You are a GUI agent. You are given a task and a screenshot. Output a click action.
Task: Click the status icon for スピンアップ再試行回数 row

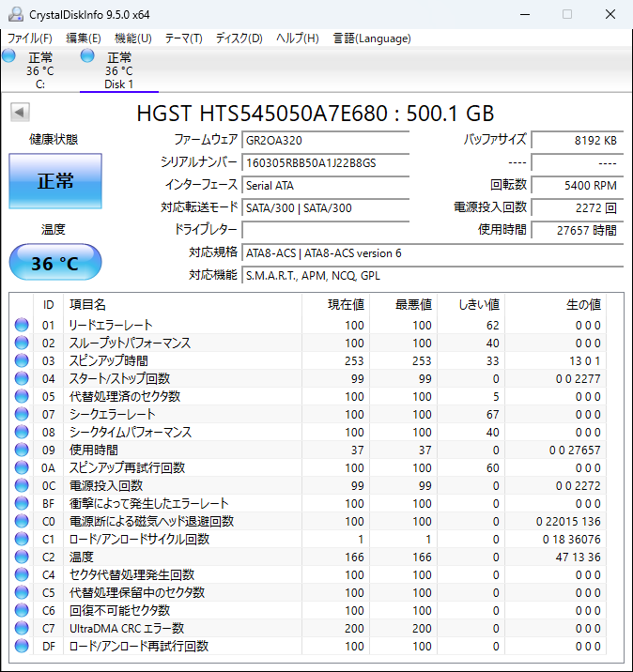22,467
